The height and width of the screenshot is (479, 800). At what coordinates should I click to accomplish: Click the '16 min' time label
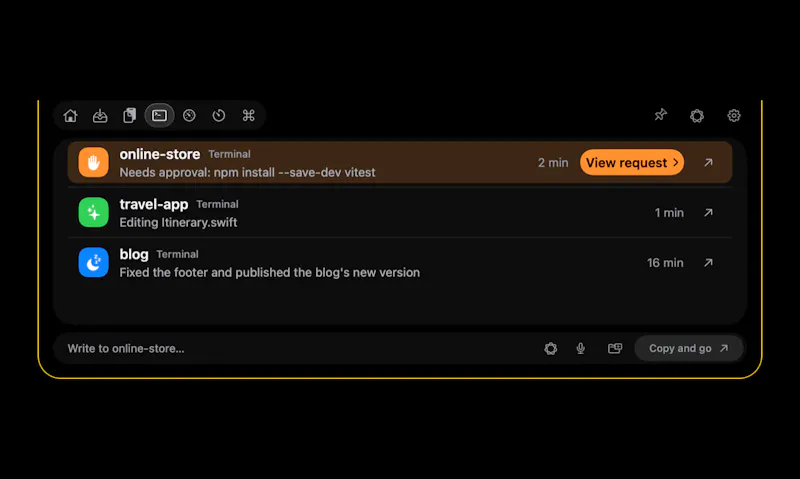(x=665, y=263)
